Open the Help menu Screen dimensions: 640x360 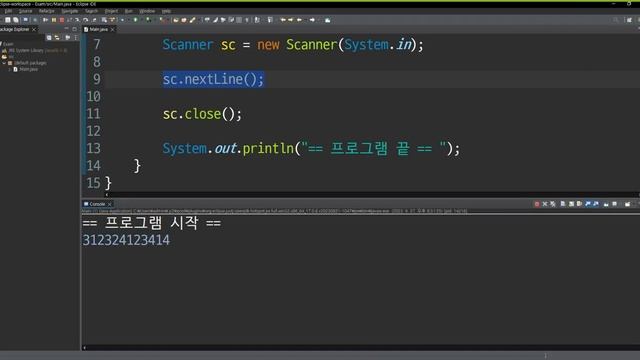(x=166, y=11)
